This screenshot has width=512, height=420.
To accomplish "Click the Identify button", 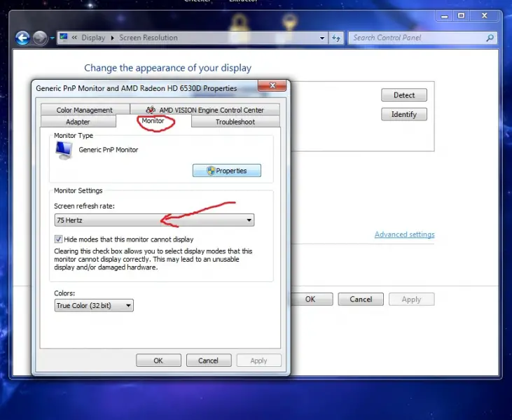I will coord(404,114).
